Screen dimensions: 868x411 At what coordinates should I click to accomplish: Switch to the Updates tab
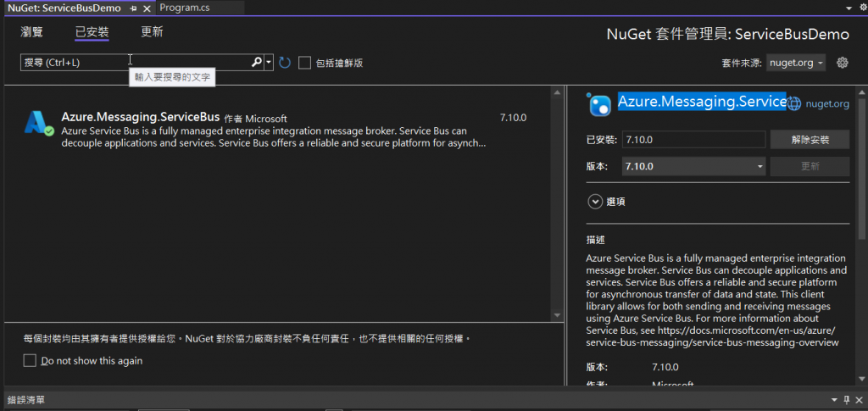tap(152, 32)
